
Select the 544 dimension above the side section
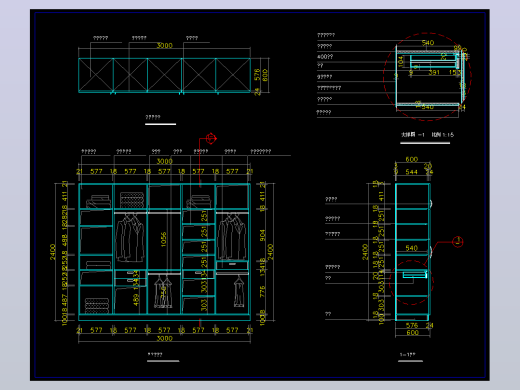click(x=411, y=172)
